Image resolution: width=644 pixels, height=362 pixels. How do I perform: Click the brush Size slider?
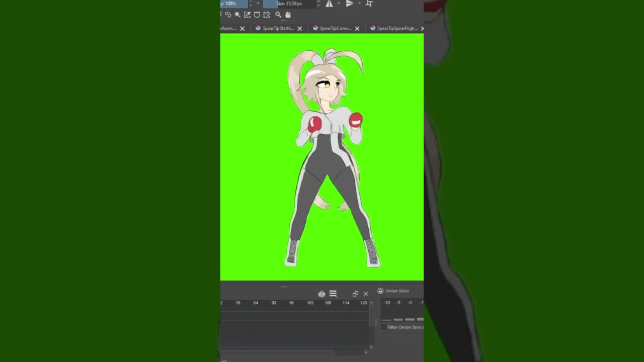coord(289,4)
